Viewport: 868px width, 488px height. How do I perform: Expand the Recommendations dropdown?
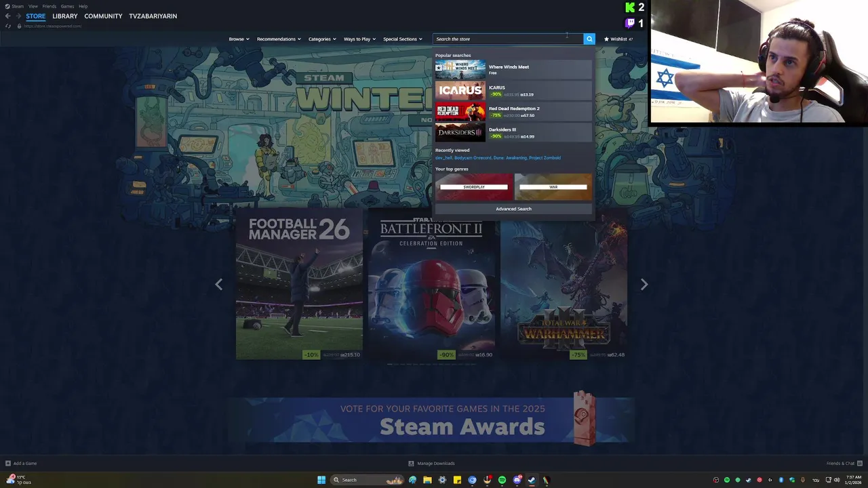[x=279, y=39]
